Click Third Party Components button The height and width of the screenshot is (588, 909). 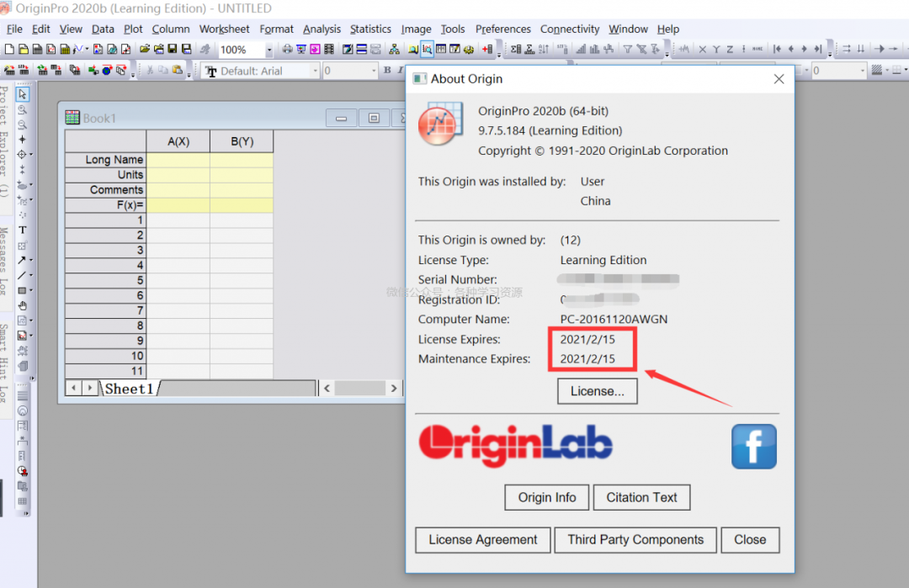(635, 540)
